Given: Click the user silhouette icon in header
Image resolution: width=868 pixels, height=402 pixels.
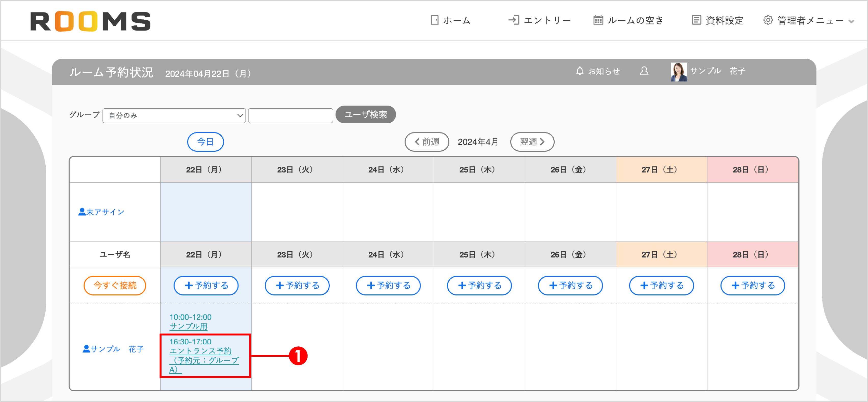Looking at the screenshot, I should point(644,71).
